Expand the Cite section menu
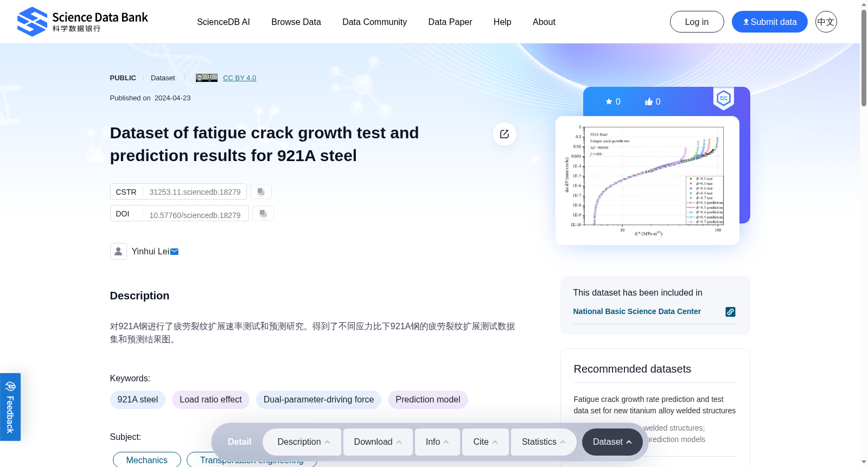Screen dimensions: 868x467 click(x=486, y=442)
